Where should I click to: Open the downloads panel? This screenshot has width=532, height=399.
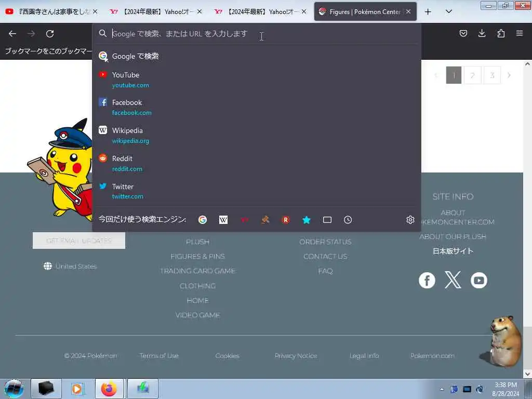pyautogui.click(x=482, y=33)
